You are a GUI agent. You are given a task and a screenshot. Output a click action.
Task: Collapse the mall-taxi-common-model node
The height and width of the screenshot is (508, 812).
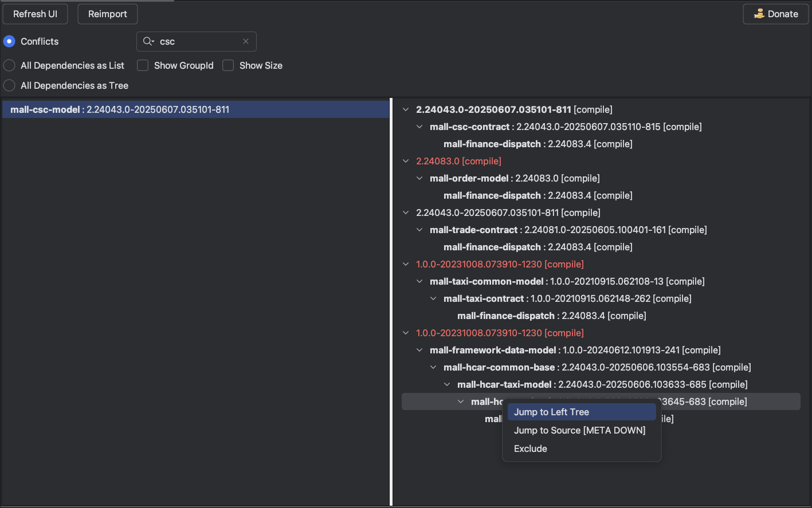(x=419, y=281)
